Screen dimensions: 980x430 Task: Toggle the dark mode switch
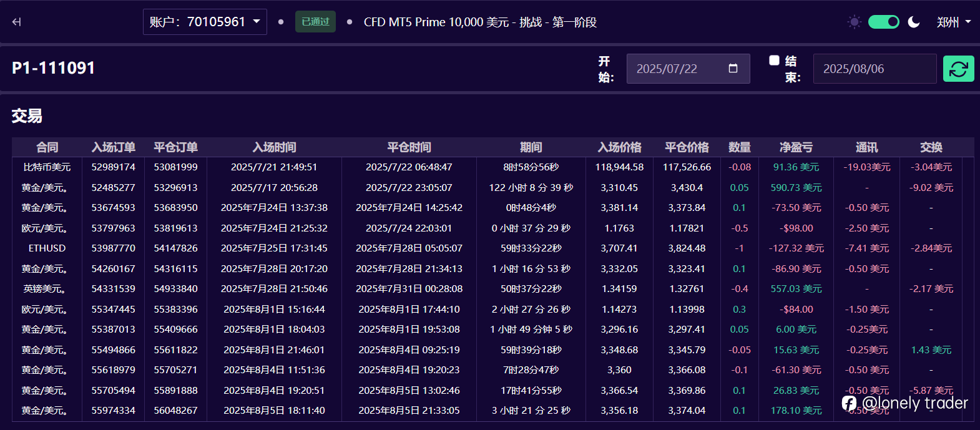pyautogui.click(x=884, y=22)
